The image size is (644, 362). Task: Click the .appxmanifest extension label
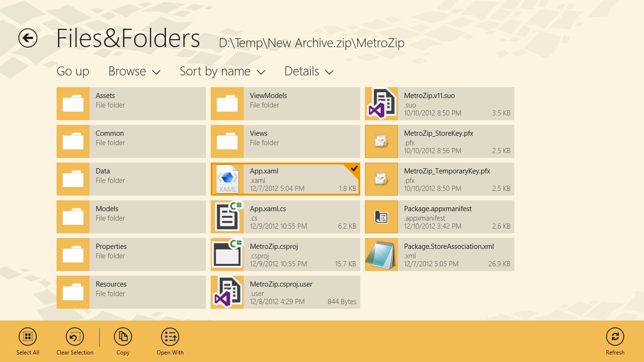pos(425,218)
